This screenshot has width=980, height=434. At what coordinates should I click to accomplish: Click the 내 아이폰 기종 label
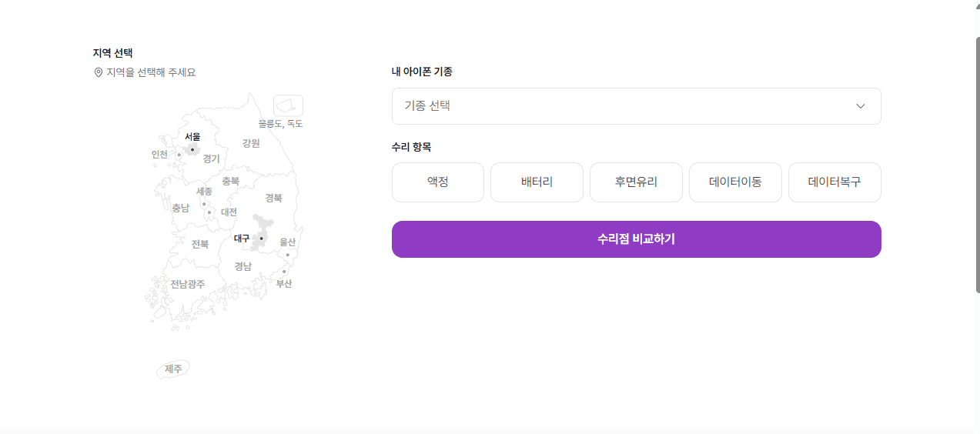coord(422,72)
